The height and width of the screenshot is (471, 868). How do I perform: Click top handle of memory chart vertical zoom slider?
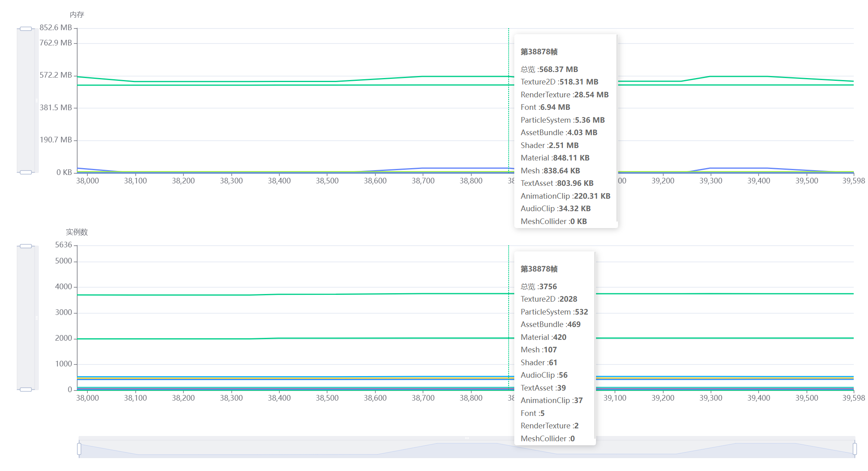coord(26,29)
